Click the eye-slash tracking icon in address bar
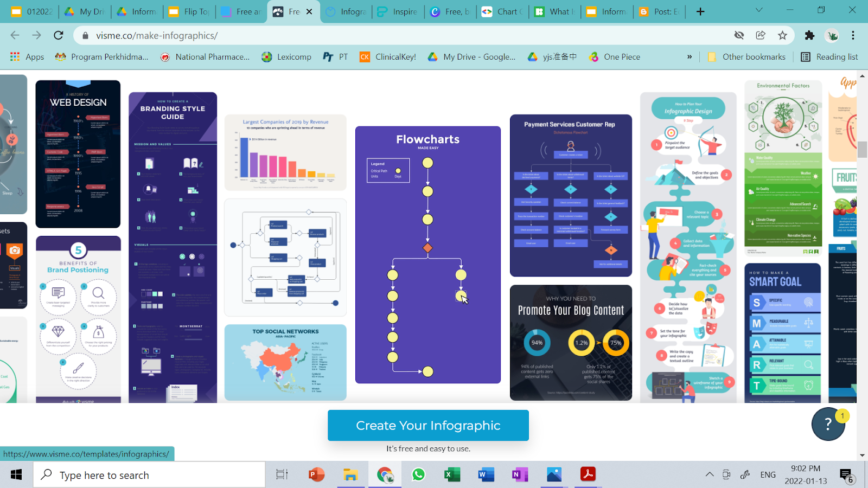The height and width of the screenshot is (488, 868). pos(739,35)
